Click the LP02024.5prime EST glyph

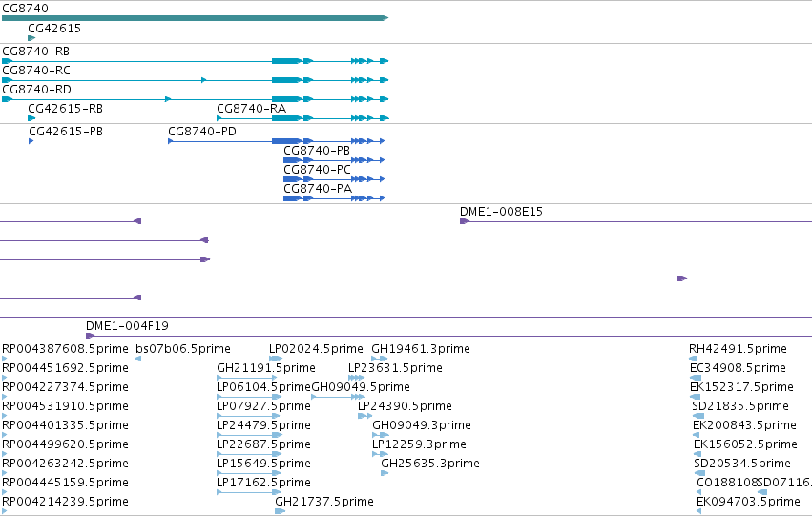(x=276, y=359)
